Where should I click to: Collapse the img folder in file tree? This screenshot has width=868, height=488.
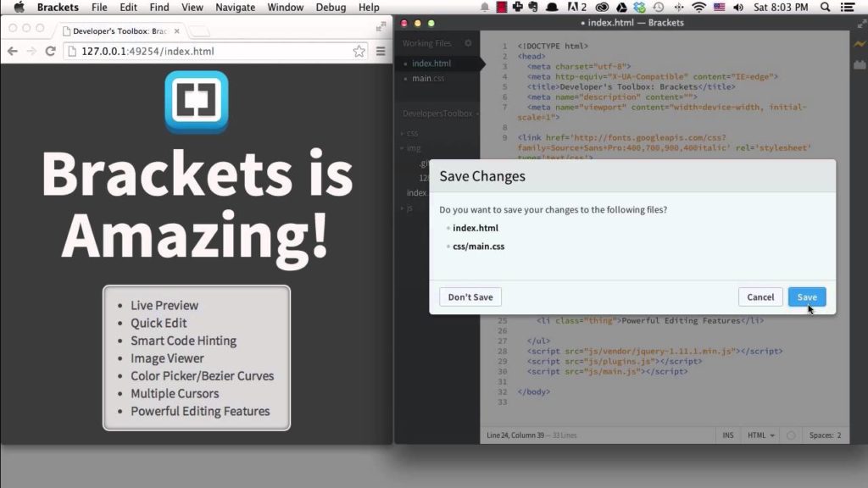coord(413,148)
